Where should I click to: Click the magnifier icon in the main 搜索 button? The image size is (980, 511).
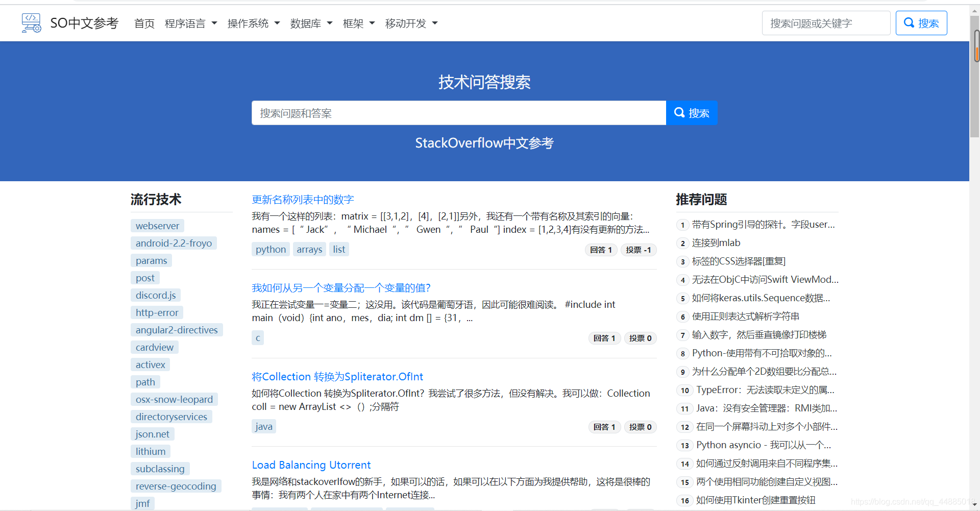(679, 113)
